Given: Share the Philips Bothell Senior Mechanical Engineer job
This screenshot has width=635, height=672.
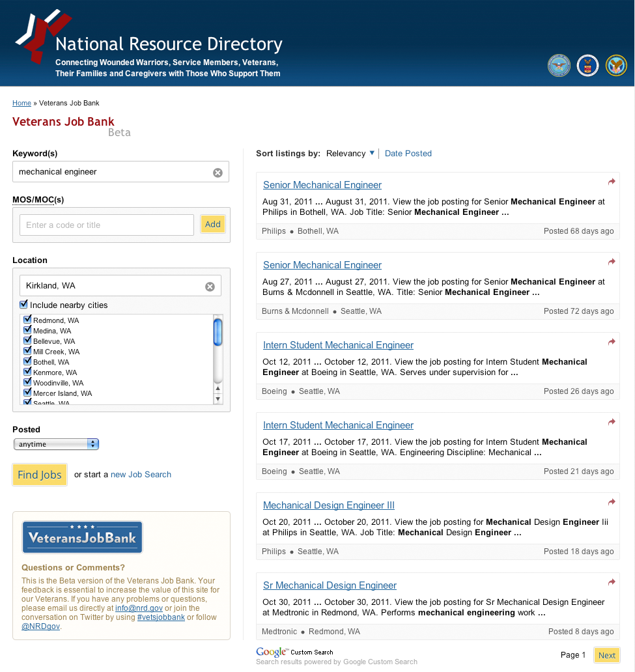Looking at the screenshot, I should tap(612, 182).
